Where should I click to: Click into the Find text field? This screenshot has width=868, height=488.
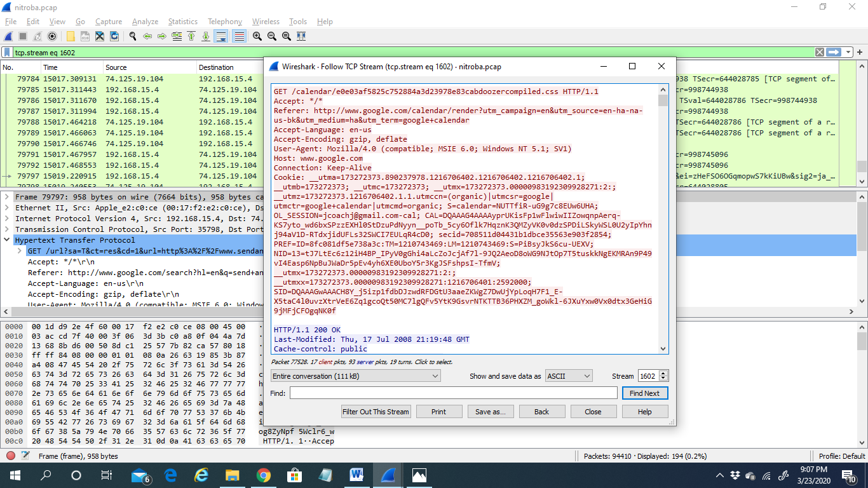(x=453, y=393)
